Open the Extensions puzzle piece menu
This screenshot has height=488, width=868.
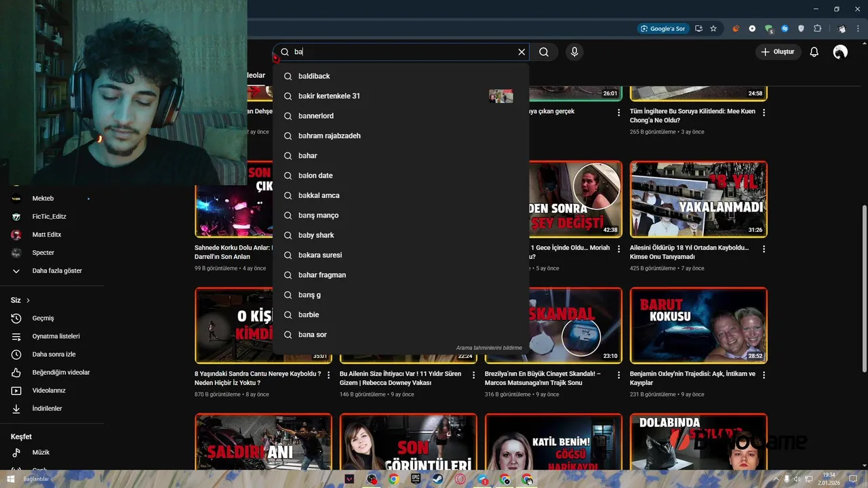(x=817, y=28)
